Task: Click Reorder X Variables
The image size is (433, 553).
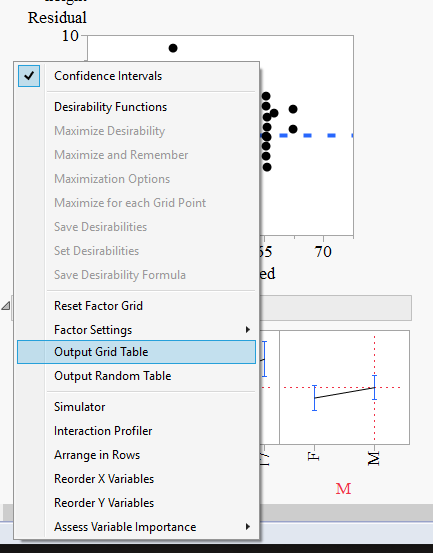Action: tap(104, 479)
